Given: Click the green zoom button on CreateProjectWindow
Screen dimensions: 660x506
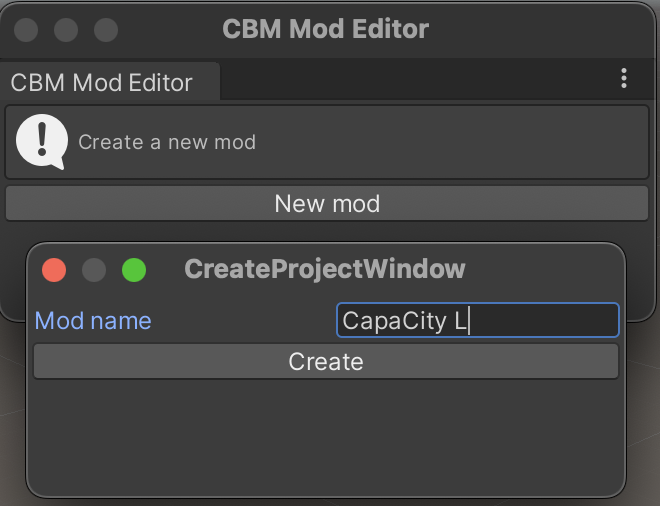Looking at the screenshot, I should 134,269.
